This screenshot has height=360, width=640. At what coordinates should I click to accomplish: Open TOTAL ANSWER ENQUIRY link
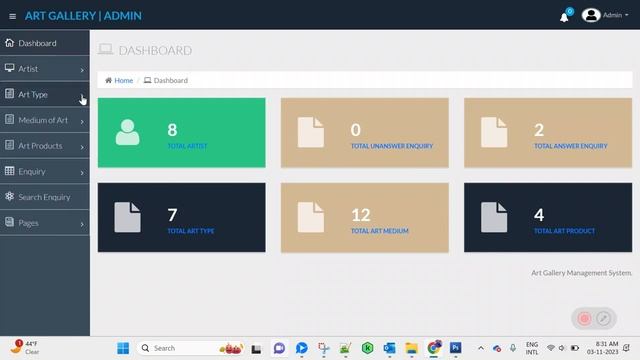pos(571,146)
